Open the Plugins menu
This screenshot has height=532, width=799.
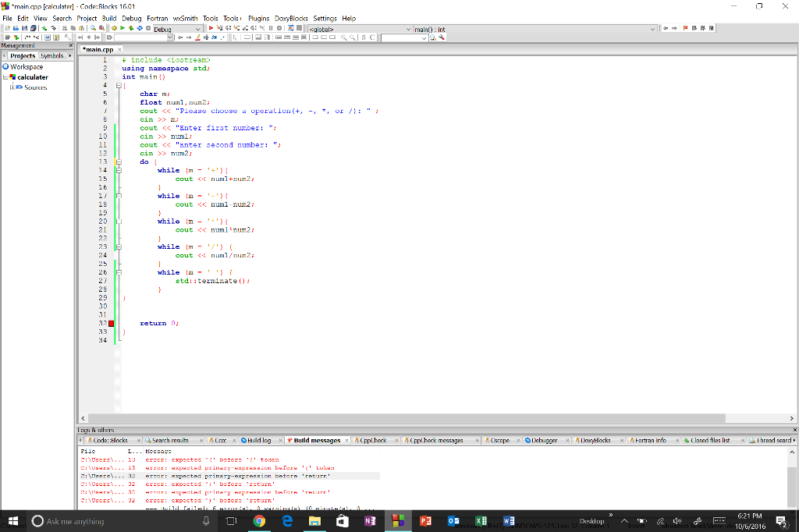coord(258,18)
